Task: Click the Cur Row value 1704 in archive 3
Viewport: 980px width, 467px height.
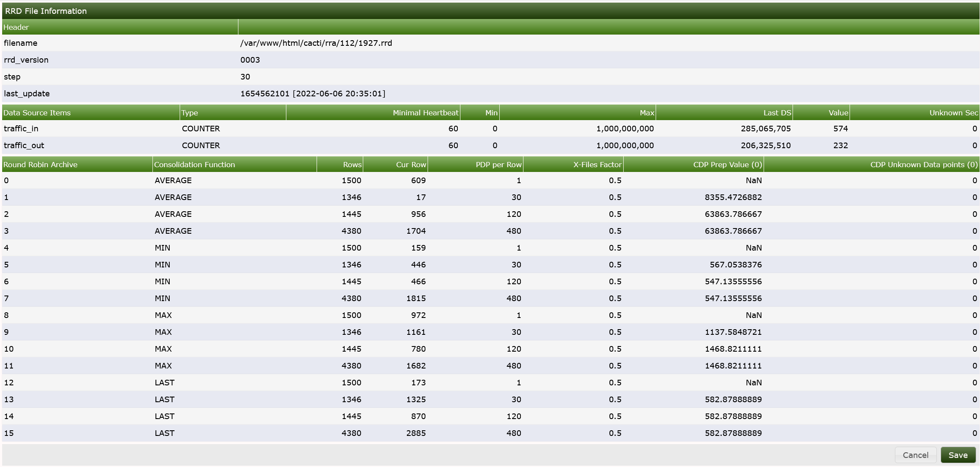Action: [x=416, y=231]
